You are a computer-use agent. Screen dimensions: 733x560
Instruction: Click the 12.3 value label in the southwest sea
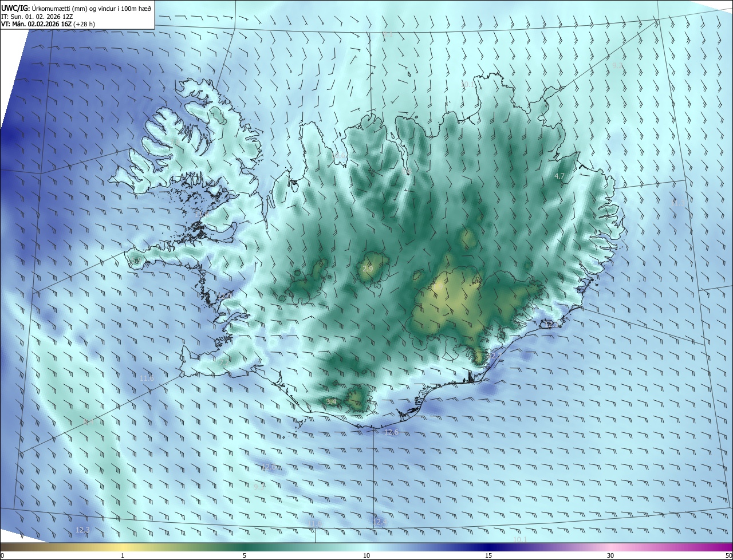coord(82,530)
